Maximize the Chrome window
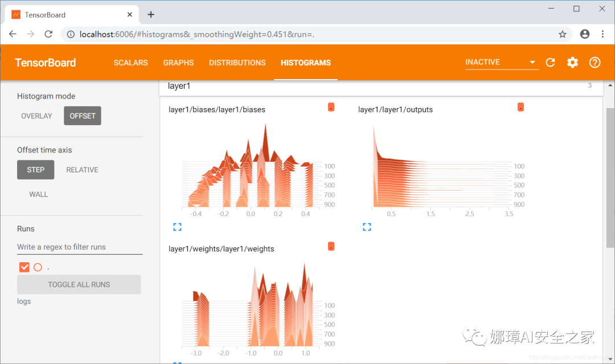Viewport: 615px width, 364px height. [x=576, y=9]
